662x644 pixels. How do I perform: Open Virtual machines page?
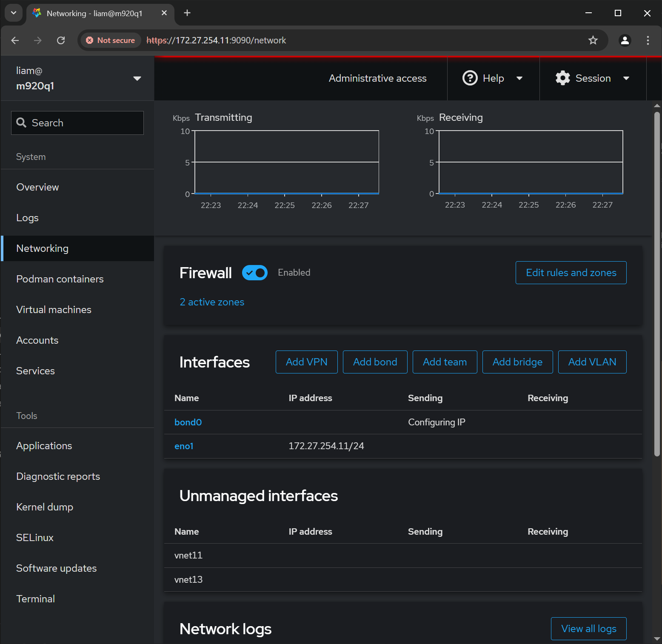77,310
